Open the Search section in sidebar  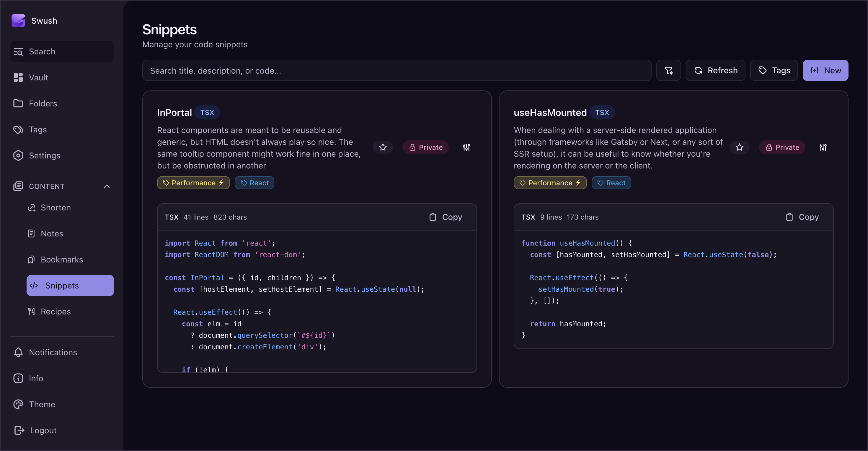point(42,51)
